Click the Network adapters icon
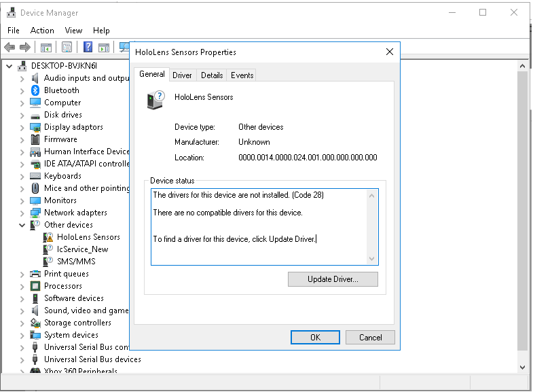This screenshot has width=533, height=392. pyautogui.click(x=35, y=213)
